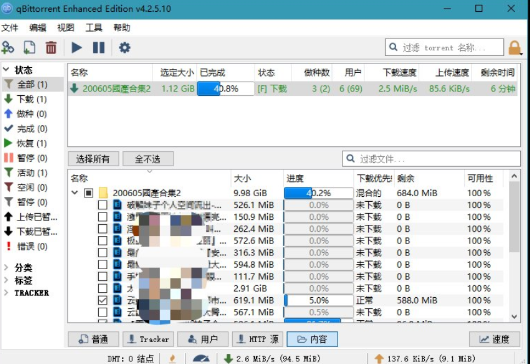Select the 错误 (0) filter
530x364 pixels.
point(33,246)
